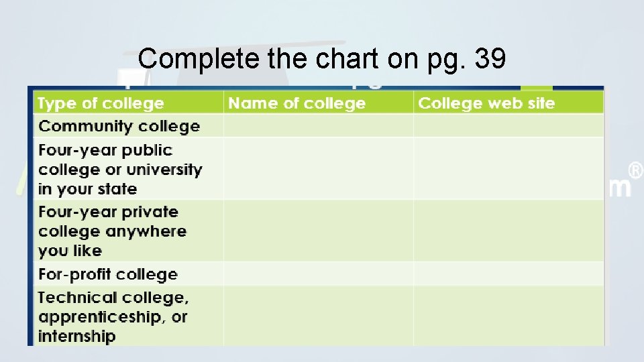Click the web site cell for Four-year private college
Image resolution: width=644 pixels, height=362 pixels.
click(508, 231)
